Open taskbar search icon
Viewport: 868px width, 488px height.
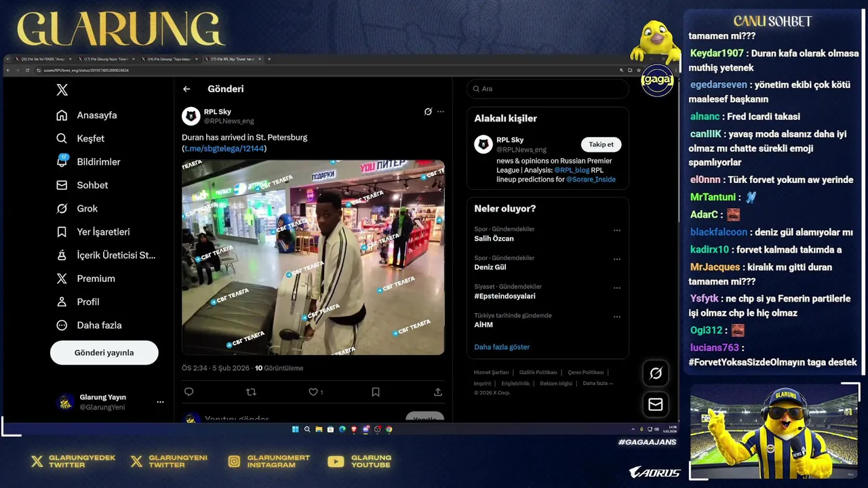[x=307, y=429]
